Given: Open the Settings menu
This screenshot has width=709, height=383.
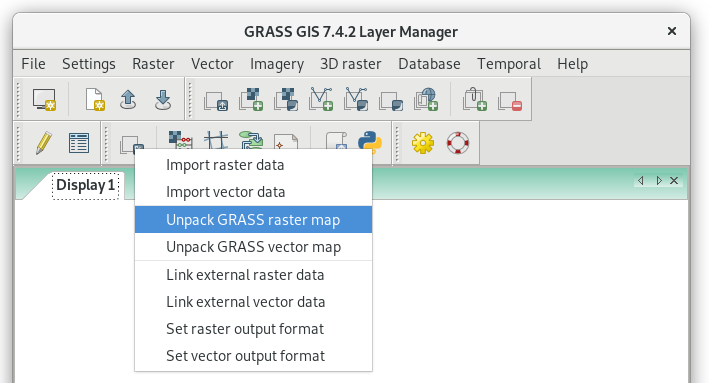Looking at the screenshot, I should 89,64.
